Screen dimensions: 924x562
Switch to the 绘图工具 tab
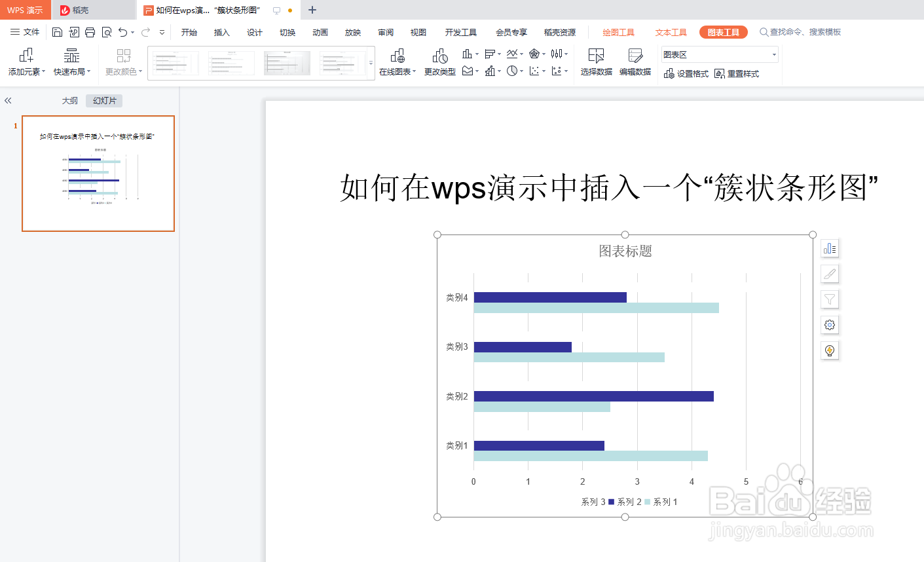click(619, 32)
